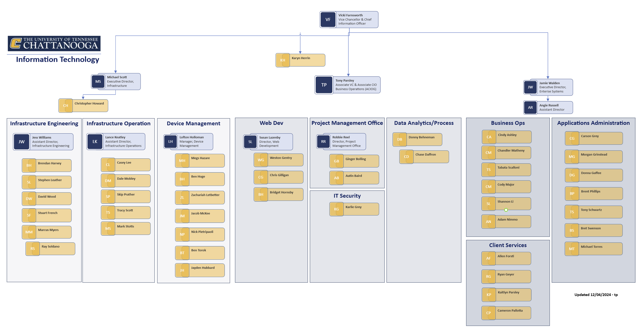Select the Applications Administration heading
The width and height of the screenshot is (644, 335).
593,123
